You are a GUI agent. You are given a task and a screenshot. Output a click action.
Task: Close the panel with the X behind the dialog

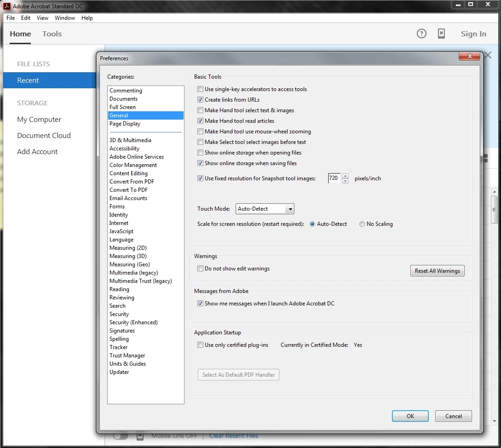click(488, 55)
